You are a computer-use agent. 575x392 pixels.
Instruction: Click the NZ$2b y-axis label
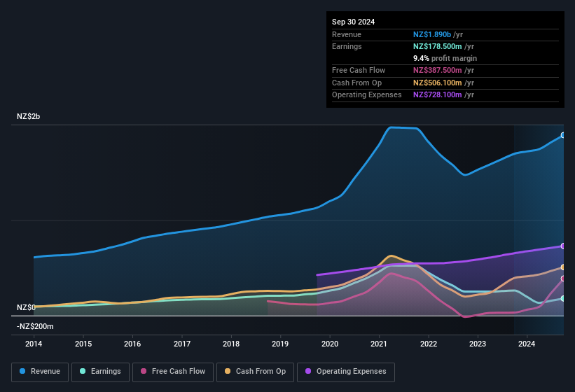point(29,116)
